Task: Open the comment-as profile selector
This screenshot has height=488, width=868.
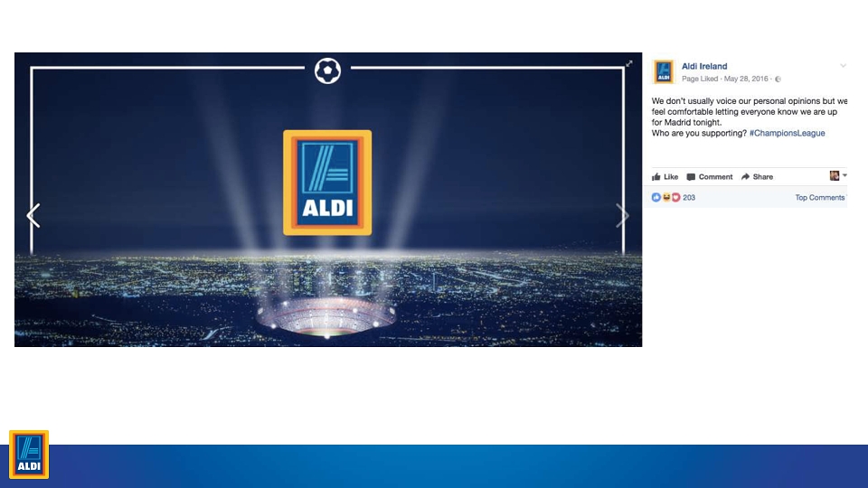Action: pyautogui.click(x=838, y=176)
